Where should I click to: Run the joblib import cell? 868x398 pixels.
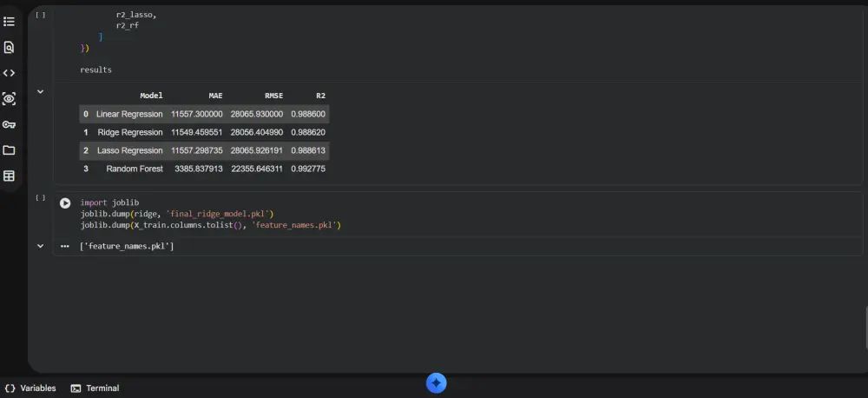(65, 202)
